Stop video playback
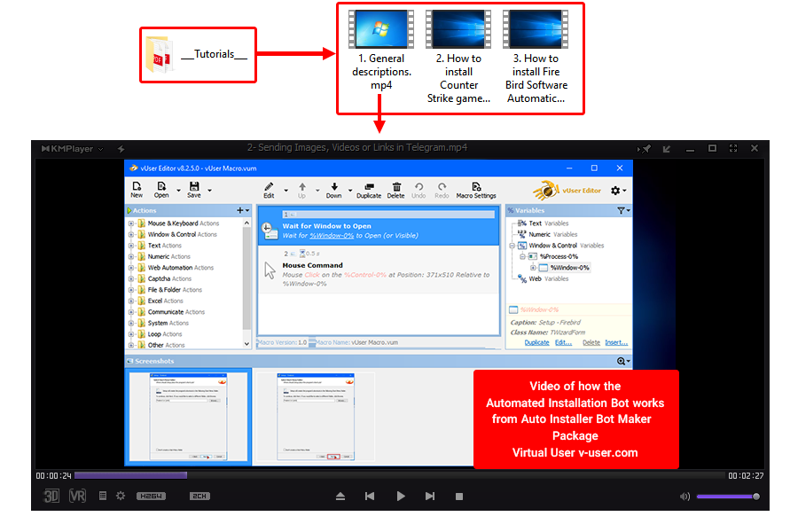The width and height of the screenshot is (798, 532). point(459,496)
